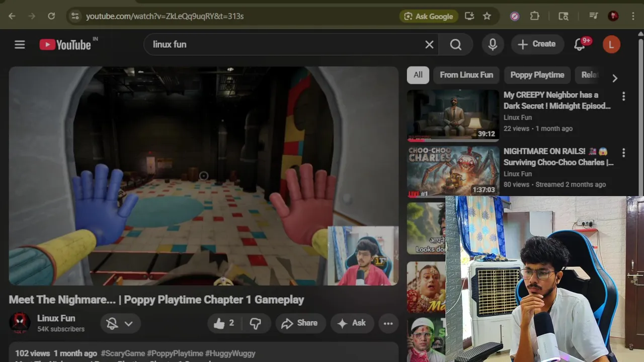Screen dimensions: 644x362
Task: Open options for NIGHTMARE ON RAILS video
Action: (x=623, y=152)
